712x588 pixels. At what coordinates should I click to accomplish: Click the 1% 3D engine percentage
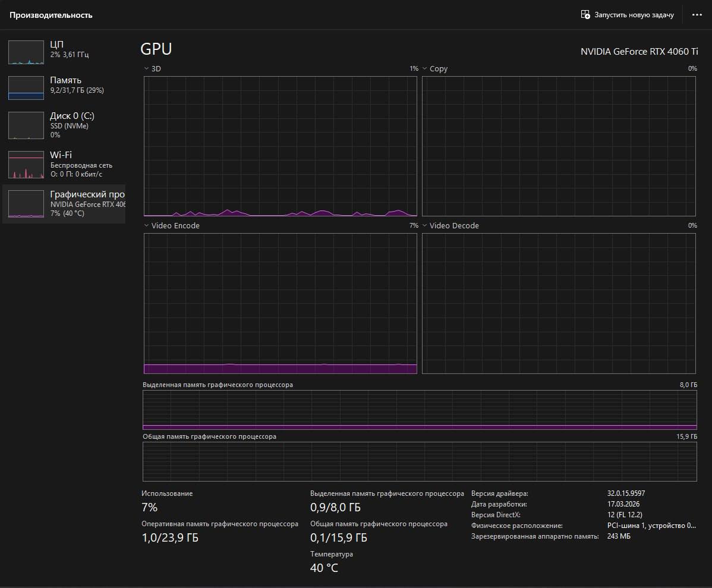414,68
